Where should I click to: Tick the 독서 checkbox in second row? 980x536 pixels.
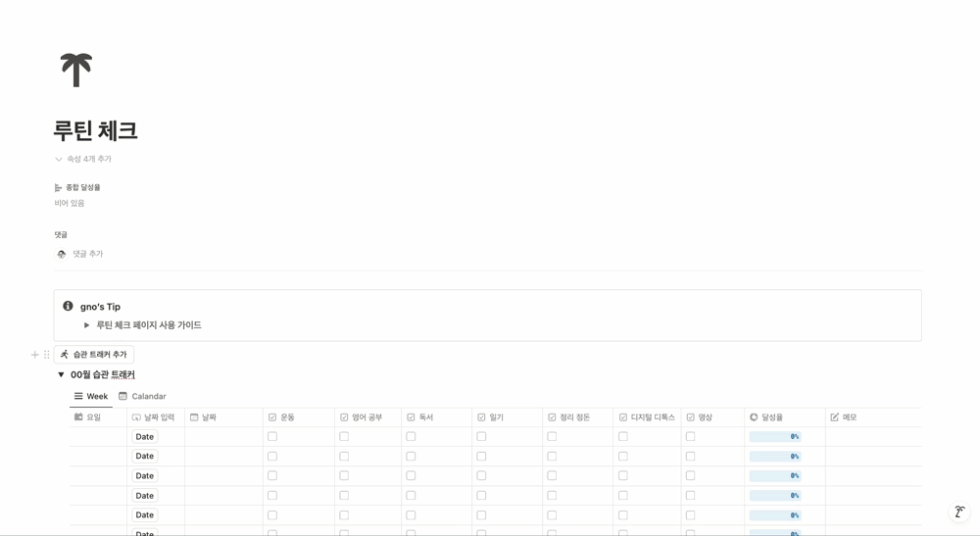point(411,457)
